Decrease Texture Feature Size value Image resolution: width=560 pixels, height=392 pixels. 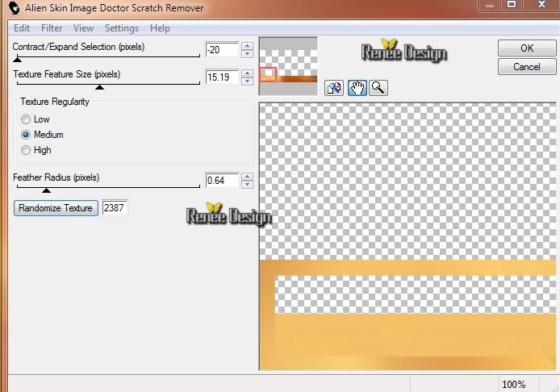(x=247, y=81)
